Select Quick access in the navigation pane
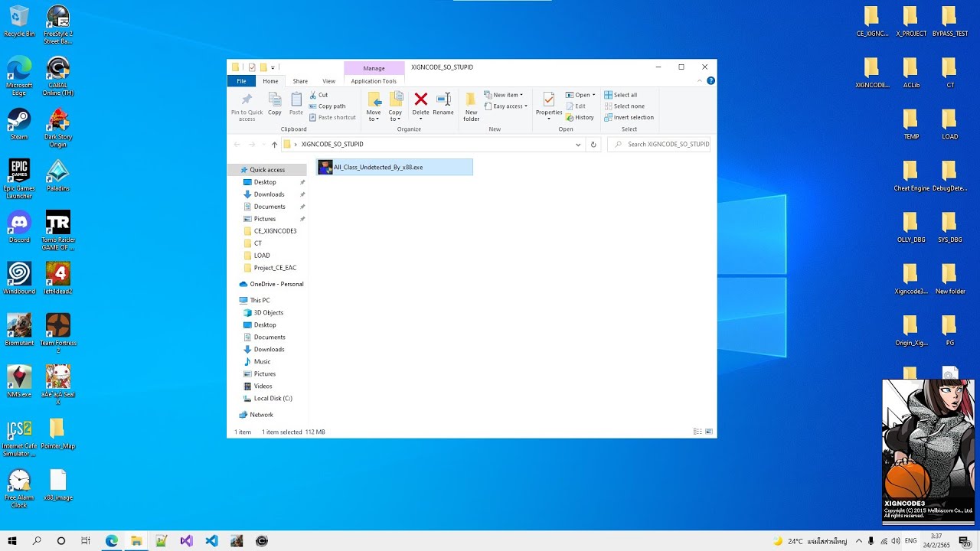Image resolution: width=980 pixels, height=551 pixels. 267,170
